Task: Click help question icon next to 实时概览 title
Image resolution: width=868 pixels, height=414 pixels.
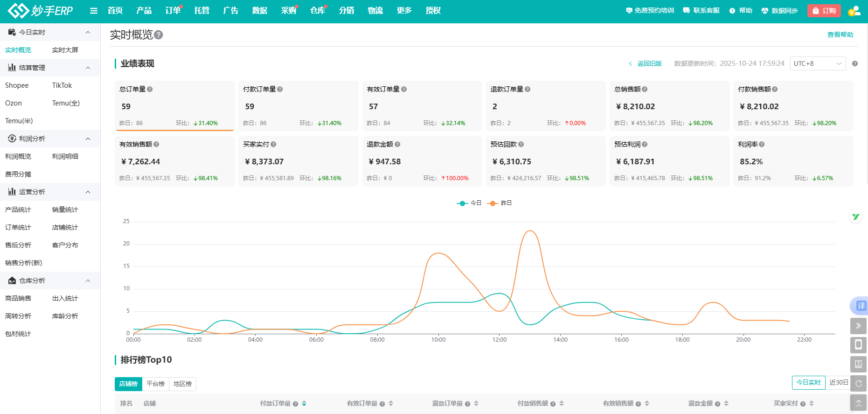Action: point(159,35)
